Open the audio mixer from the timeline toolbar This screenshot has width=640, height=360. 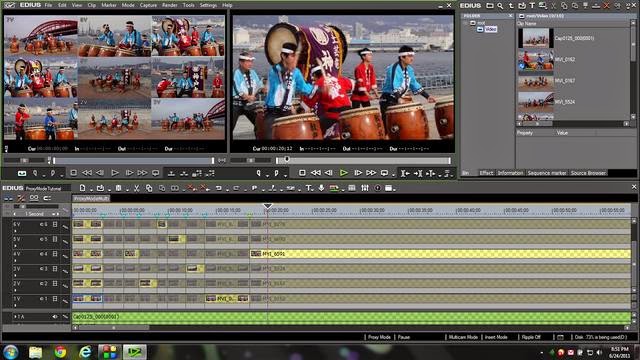[364, 188]
